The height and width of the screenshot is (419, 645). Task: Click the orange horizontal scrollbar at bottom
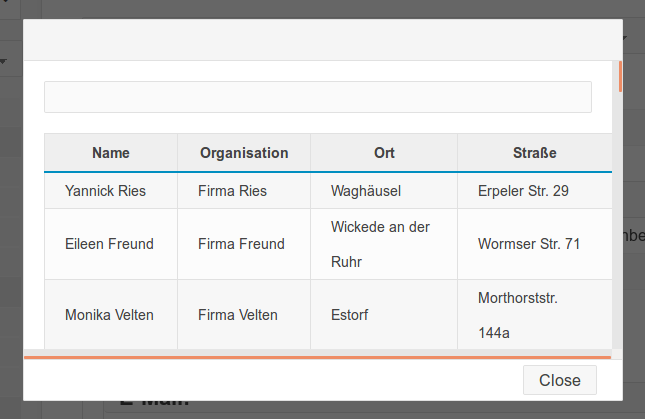pos(318,357)
